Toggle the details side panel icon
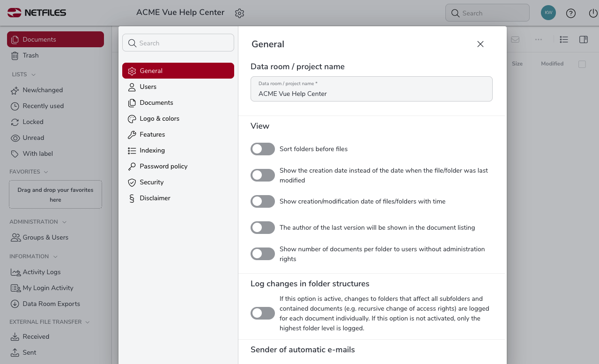 tap(583, 40)
